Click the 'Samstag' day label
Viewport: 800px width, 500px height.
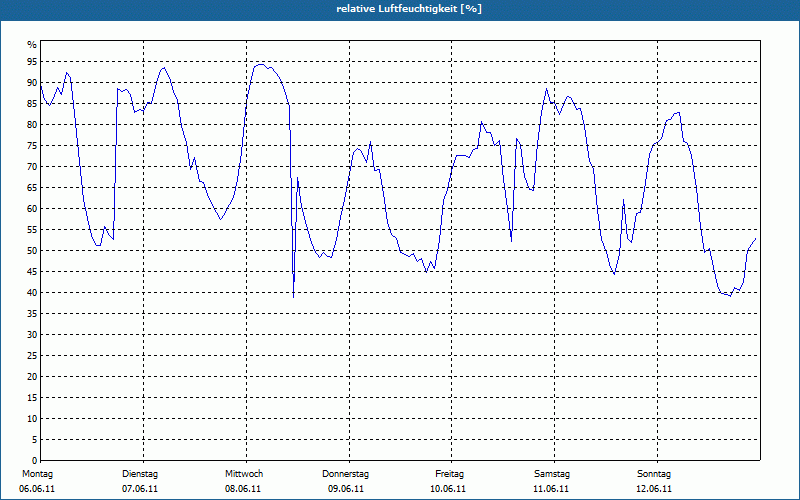coord(552,474)
